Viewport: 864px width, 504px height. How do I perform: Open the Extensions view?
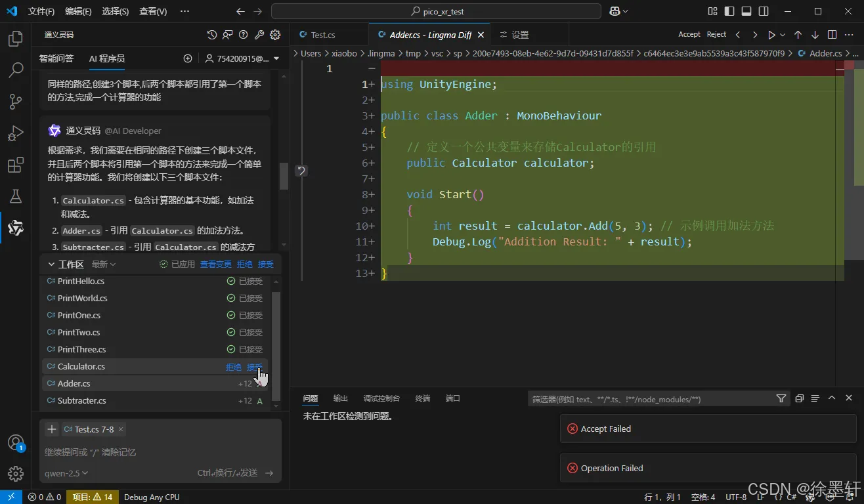click(x=15, y=165)
